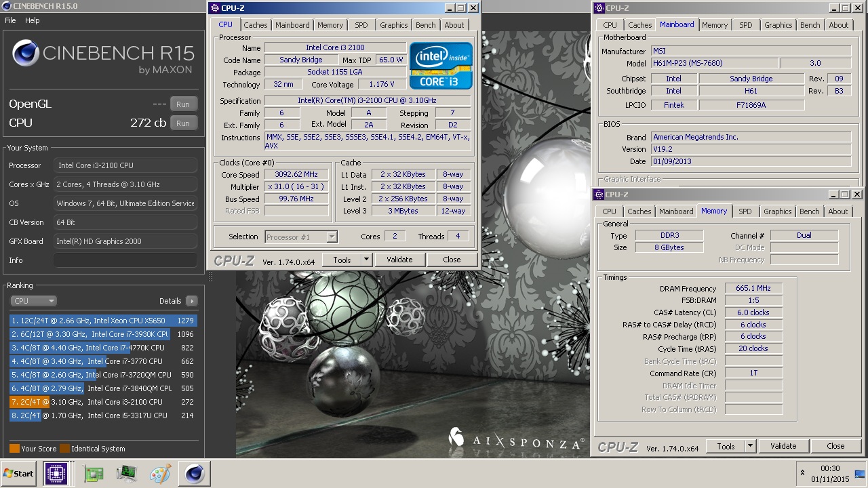
Task: Select ranking row Intel Core i7-3770
Action: point(103,361)
